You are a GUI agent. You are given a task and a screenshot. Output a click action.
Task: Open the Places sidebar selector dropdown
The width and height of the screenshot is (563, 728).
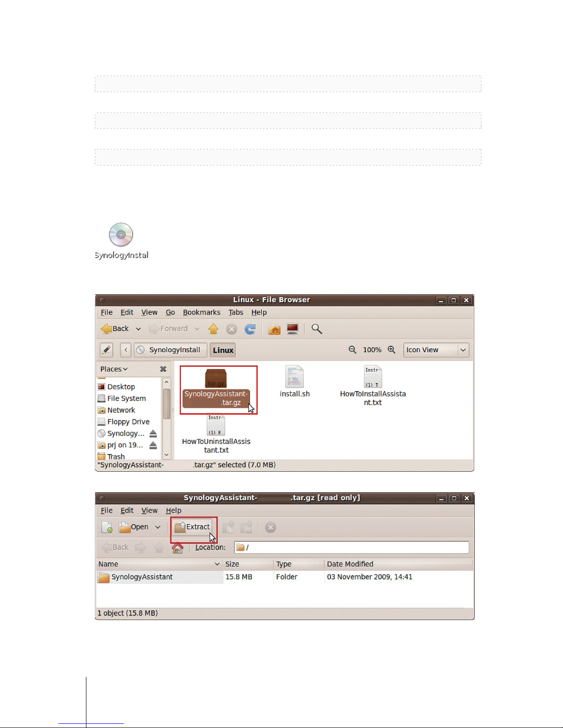114,369
